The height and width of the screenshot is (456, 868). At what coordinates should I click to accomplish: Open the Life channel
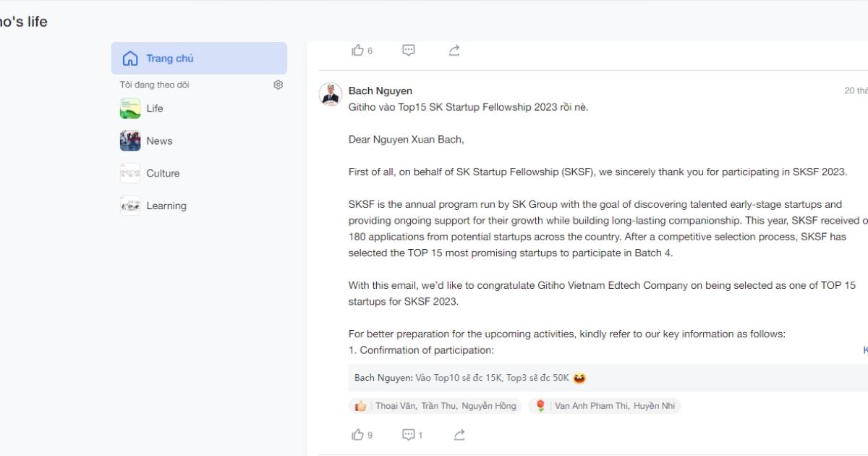155,109
